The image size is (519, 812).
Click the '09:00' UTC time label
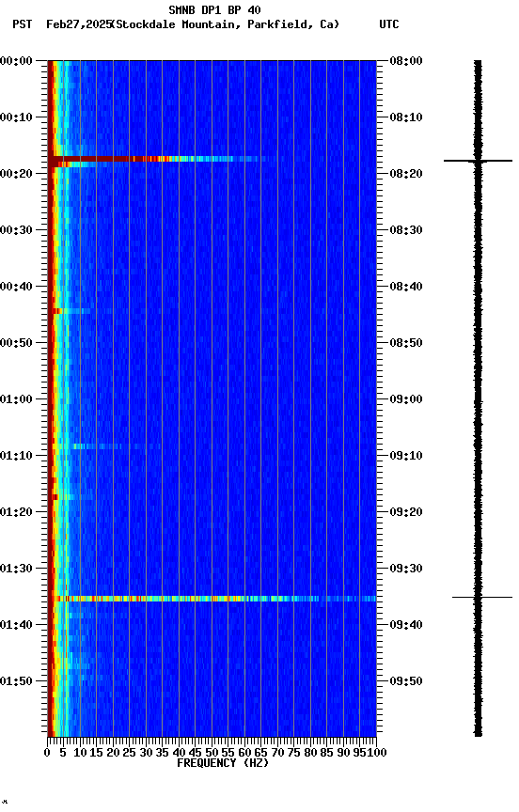[406, 399]
